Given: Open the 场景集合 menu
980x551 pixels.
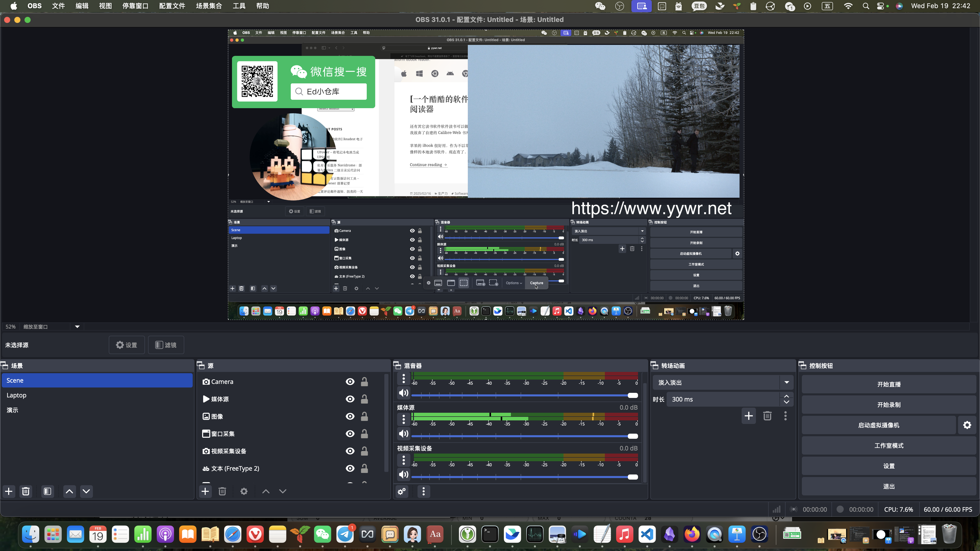Looking at the screenshot, I should point(209,6).
